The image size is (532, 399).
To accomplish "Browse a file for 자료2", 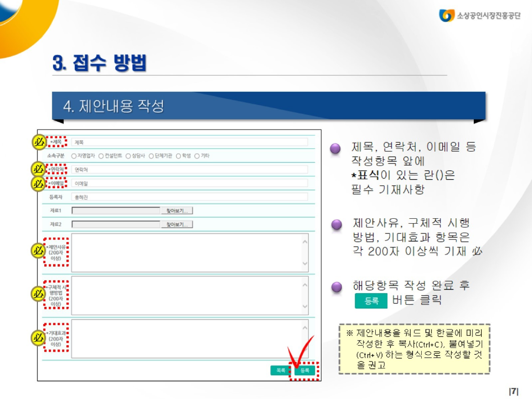I will 177,225.
